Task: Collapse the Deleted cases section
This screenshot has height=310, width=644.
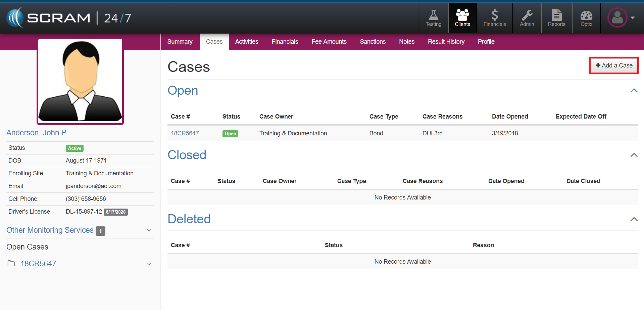Action: pyautogui.click(x=634, y=219)
